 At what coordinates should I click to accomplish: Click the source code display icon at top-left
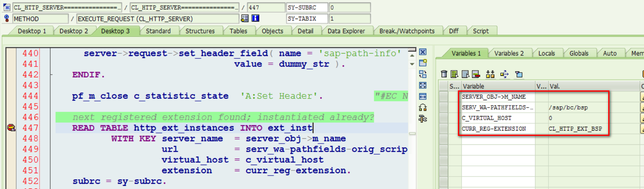pyautogui.click(x=7, y=7)
